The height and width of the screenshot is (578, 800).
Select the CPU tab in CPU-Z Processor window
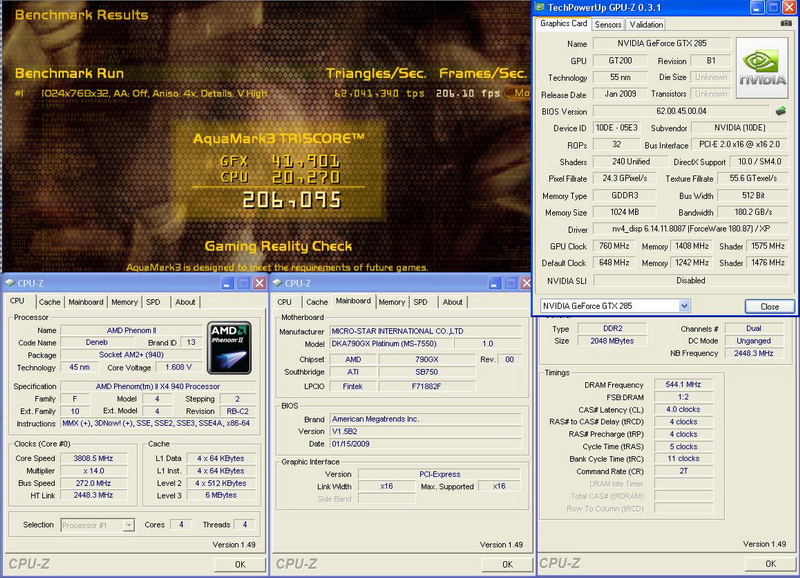click(x=17, y=301)
